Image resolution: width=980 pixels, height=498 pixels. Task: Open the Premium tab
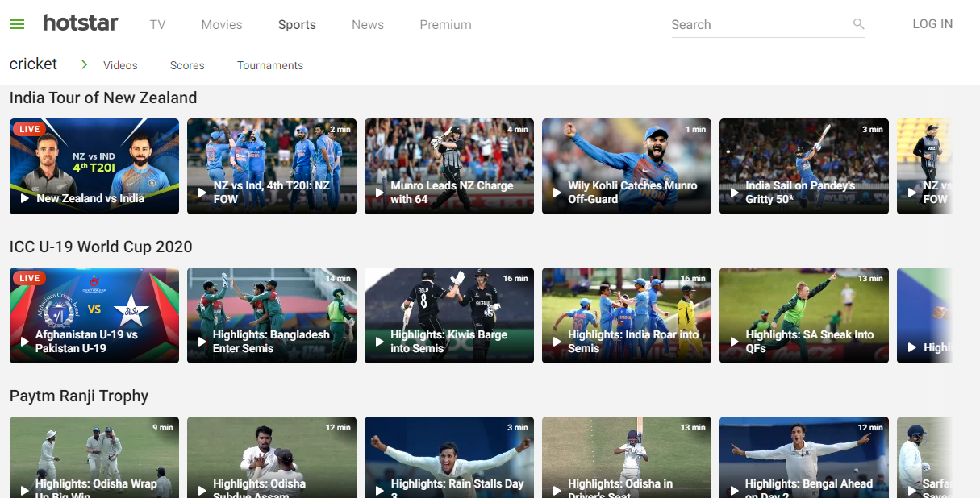click(x=445, y=24)
